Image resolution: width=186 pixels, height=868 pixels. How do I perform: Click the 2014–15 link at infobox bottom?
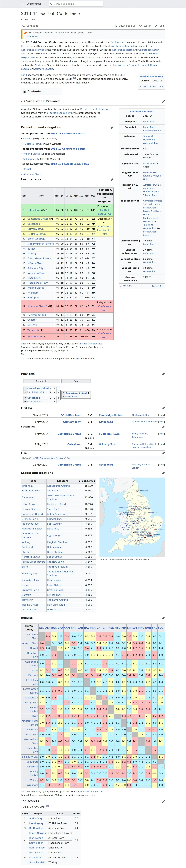pos(156,286)
